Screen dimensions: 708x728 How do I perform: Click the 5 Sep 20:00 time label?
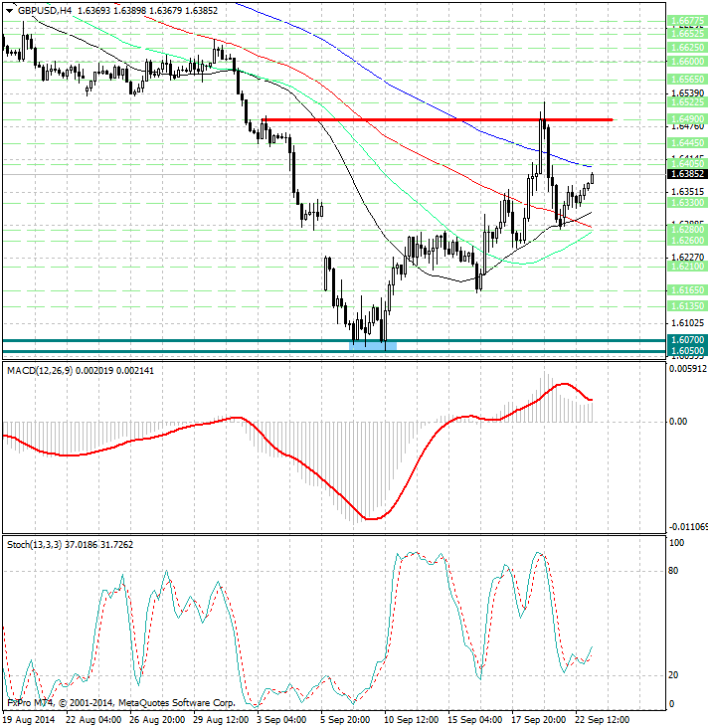[x=345, y=720]
